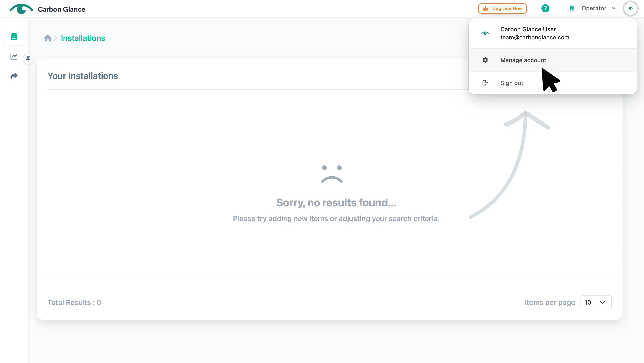Open the analytics chart sidebar icon
The height and width of the screenshot is (363, 644).
tap(14, 57)
